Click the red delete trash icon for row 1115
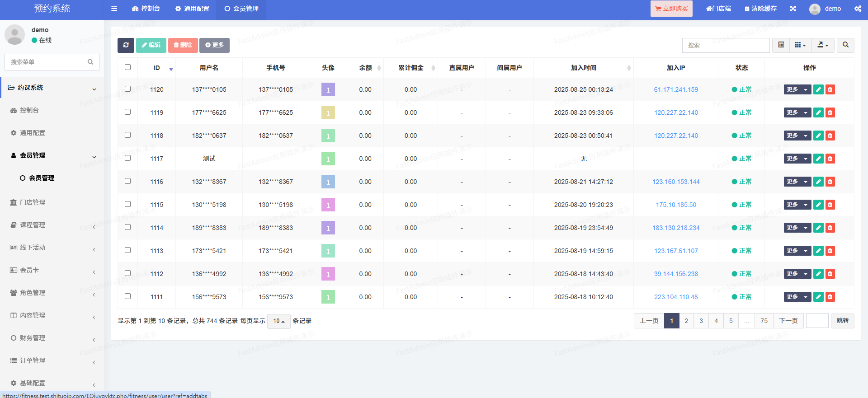868x398 pixels. pyautogui.click(x=830, y=205)
